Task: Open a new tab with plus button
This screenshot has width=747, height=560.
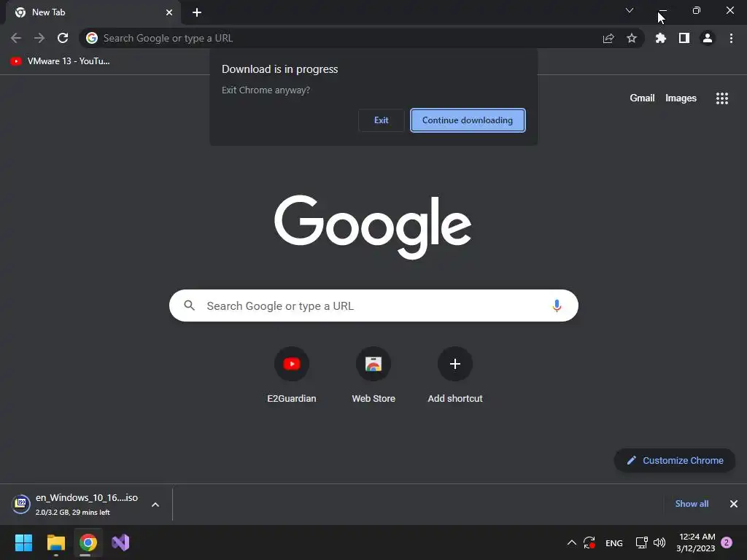Action: pyautogui.click(x=197, y=12)
